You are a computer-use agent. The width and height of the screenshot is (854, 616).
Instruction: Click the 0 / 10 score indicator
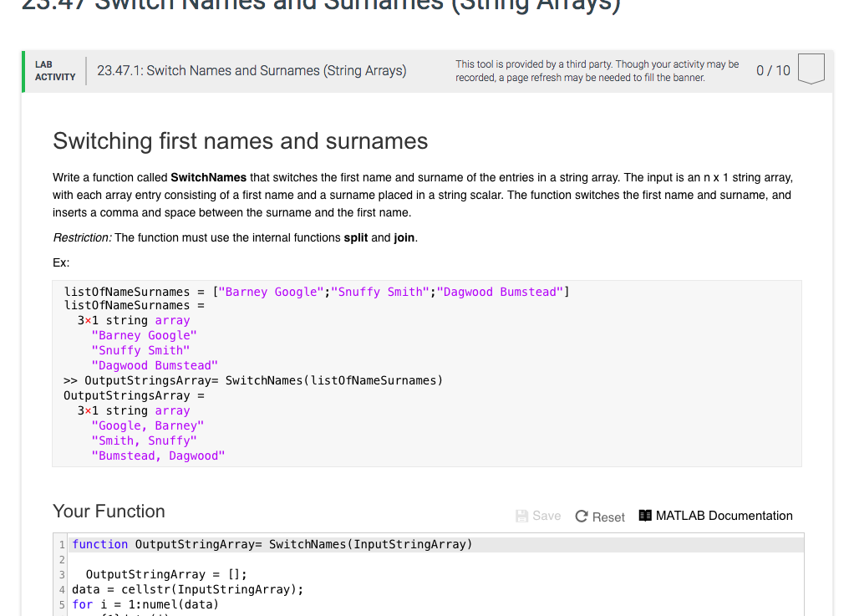pos(773,70)
